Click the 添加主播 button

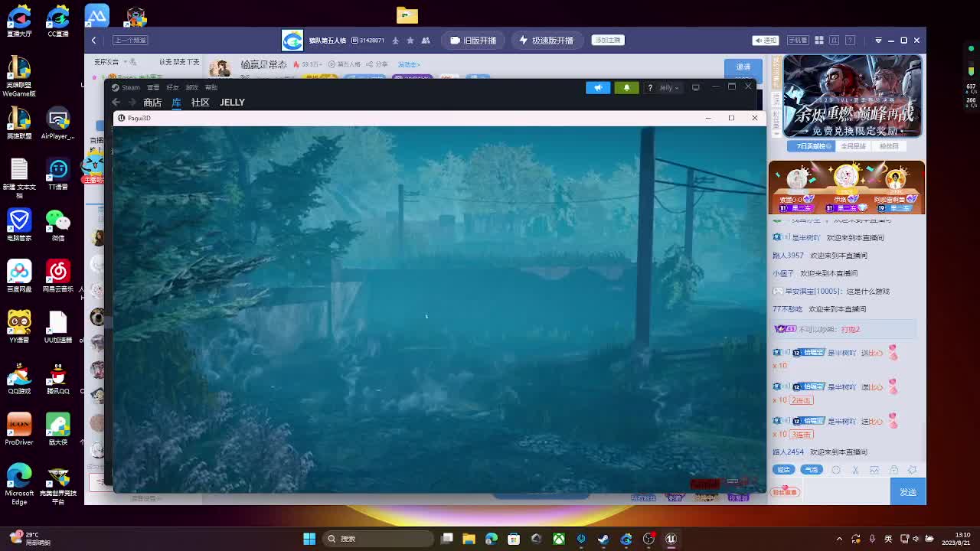pyautogui.click(x=608, y=40)
